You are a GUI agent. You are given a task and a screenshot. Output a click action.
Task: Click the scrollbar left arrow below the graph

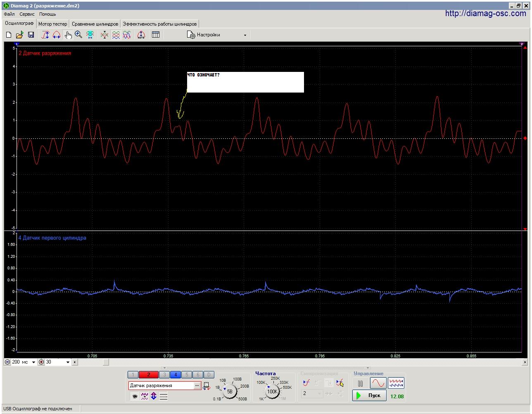point(75,362)
